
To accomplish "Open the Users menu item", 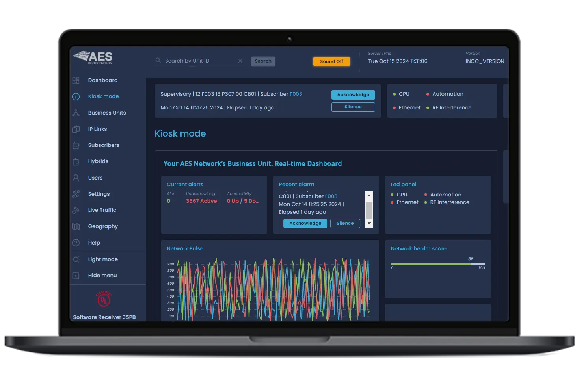I will 95,178.
